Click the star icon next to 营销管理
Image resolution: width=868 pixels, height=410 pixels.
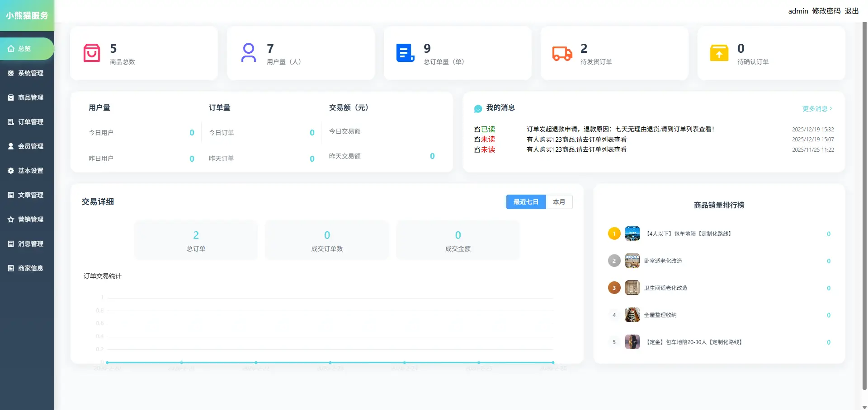11,219
